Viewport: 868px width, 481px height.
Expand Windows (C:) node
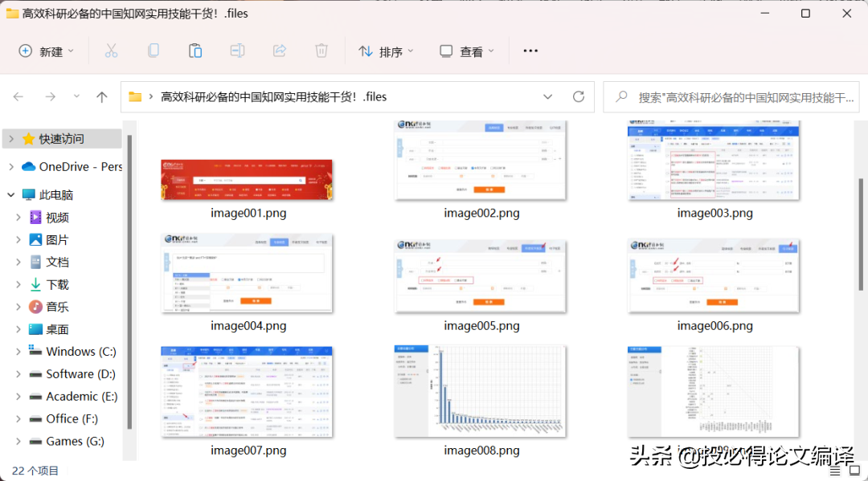tap(18, 352)
